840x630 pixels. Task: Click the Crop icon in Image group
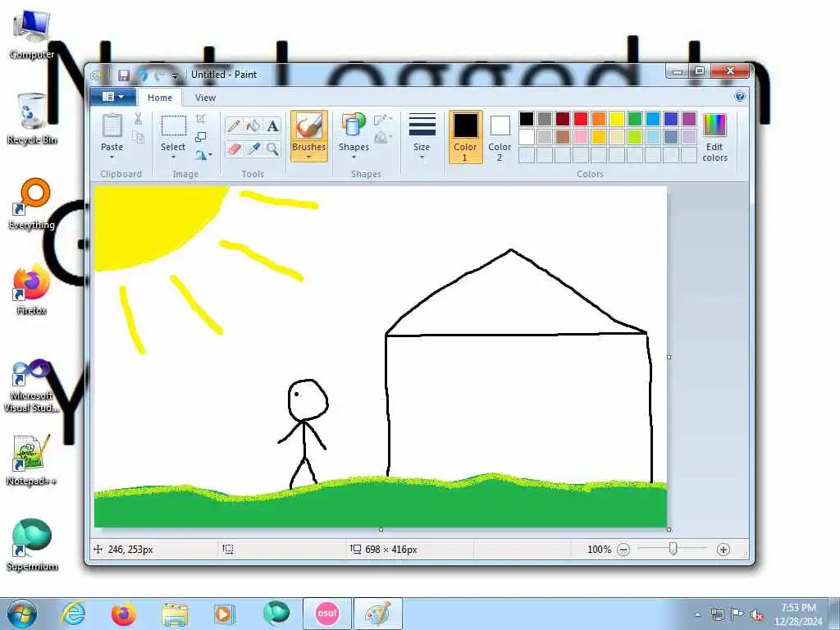pyautogui.click(x=201, y=119)
